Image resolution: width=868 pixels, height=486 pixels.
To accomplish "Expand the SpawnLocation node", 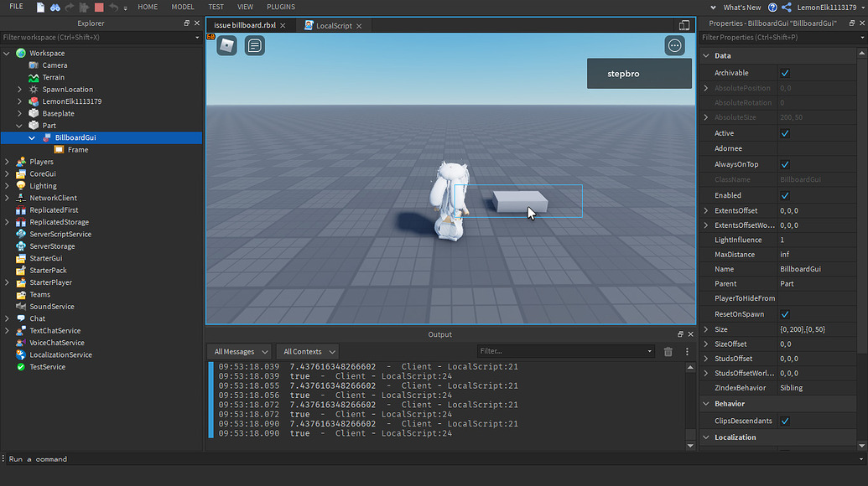I will [19, 90].
